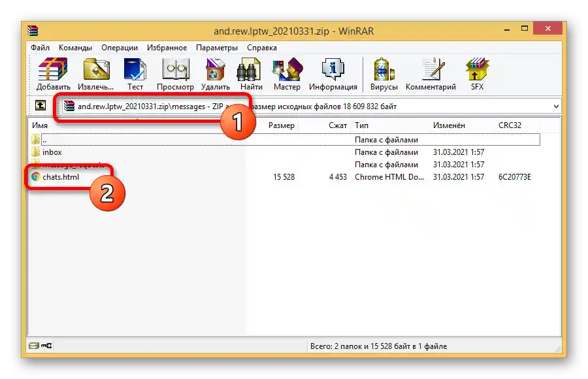The image size is (588, 379).
Task: Select the chats.html file name
Action: tap(61, 176)
